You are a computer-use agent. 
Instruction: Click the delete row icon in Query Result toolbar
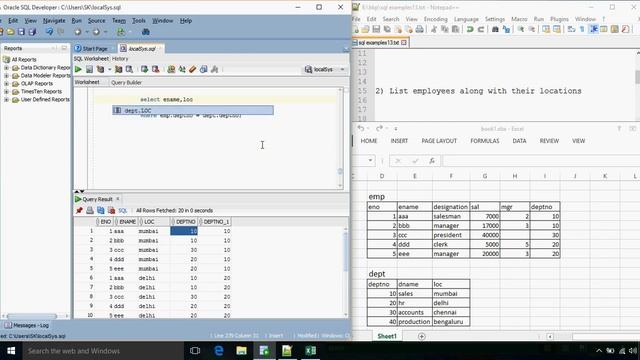111,211
